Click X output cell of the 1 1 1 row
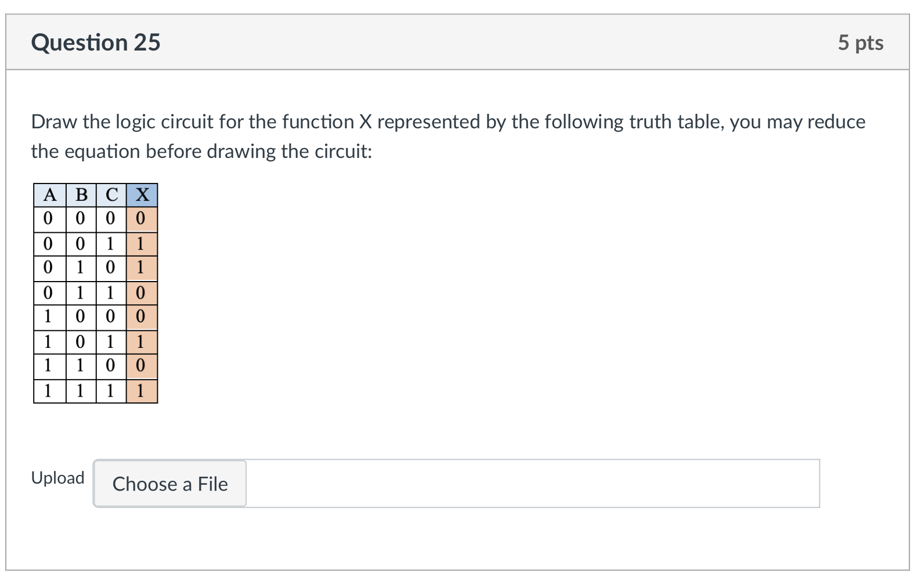Image resolution: width=924 pixels, height=576 pixels. tap(142, 391)
